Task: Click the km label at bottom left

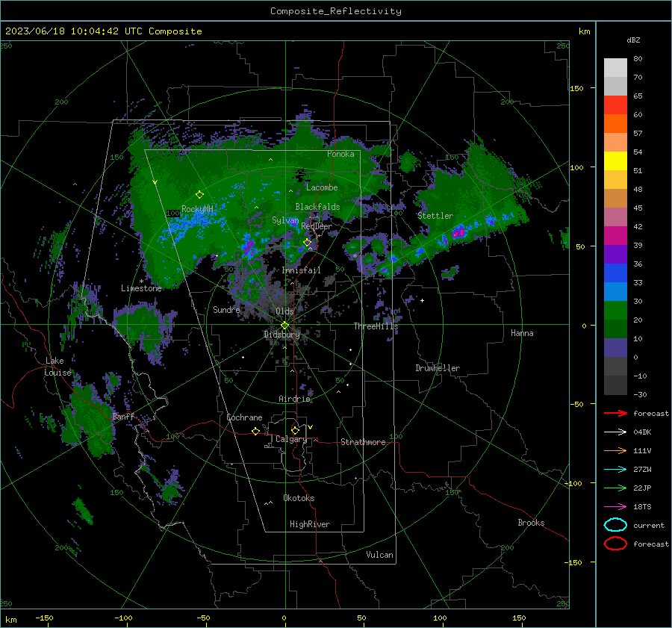Action: 10,620
